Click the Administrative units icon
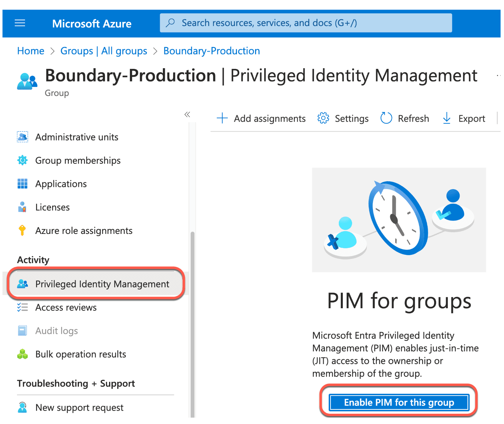The height and width of the screenshot is (424, 504). 23,137
